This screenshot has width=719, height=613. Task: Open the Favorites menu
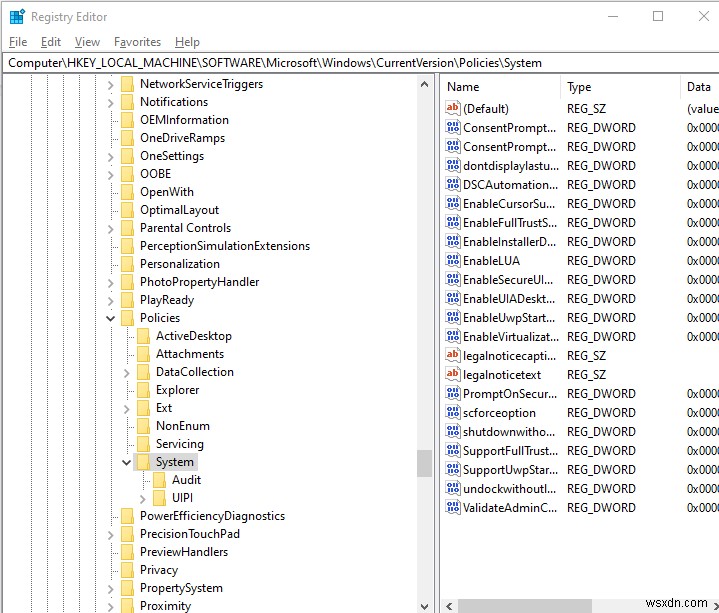point(138,42)
